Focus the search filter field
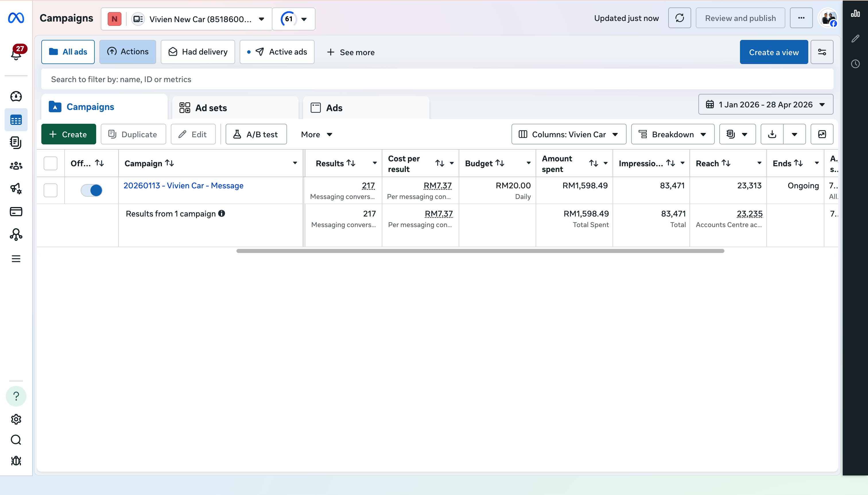 pyautogui.click(x=437, y=79)
